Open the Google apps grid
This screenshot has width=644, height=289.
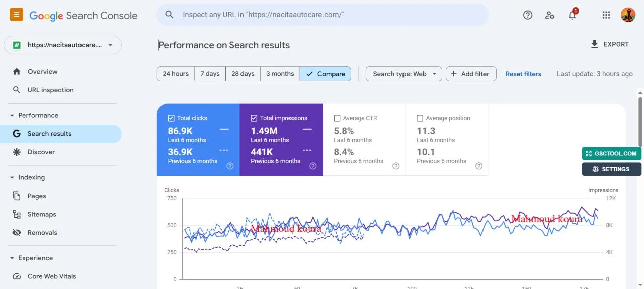(606, 15)
